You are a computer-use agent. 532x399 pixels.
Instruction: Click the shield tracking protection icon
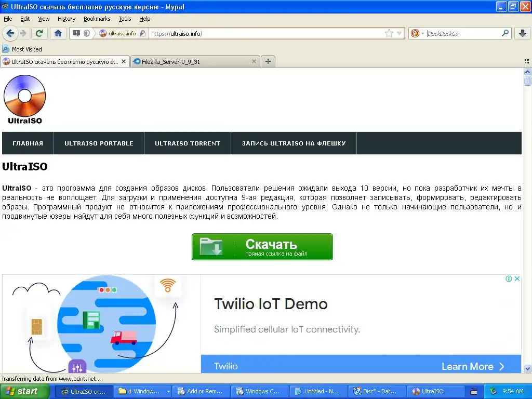pos(87,33)
